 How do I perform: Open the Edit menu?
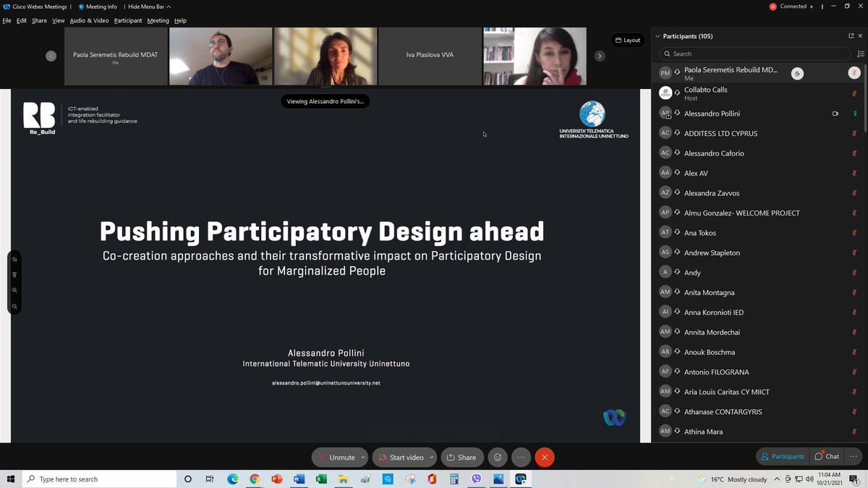pyautogui.click(x=22, y=20)
